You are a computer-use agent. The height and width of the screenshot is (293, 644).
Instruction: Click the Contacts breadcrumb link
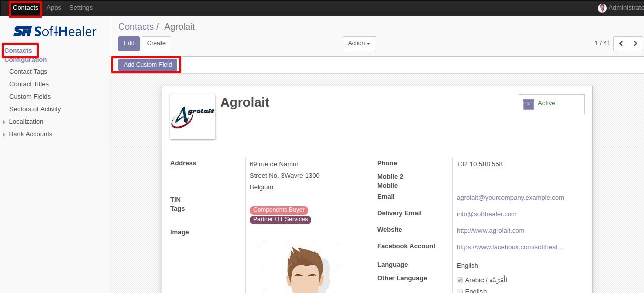click(x=136, y=27)
